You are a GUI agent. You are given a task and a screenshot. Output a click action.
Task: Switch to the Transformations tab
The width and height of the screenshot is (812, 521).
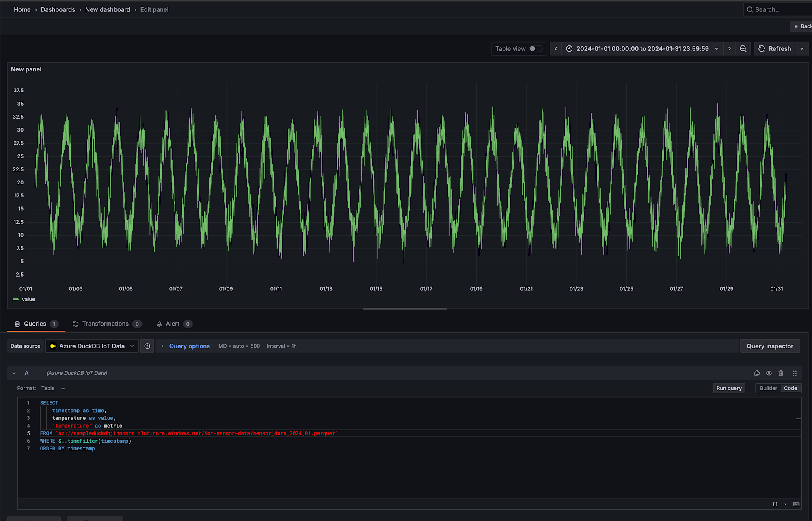point(107,324)
